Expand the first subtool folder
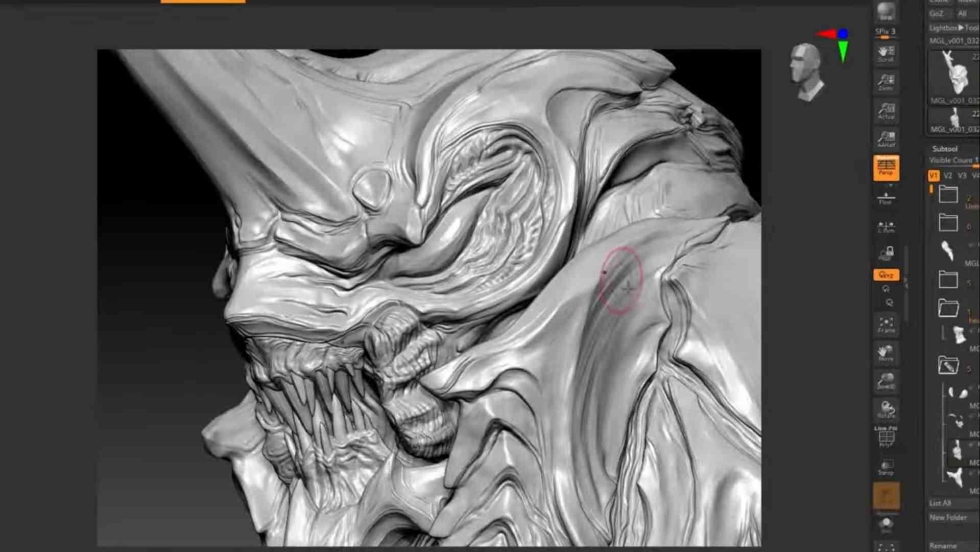This screenshot has width=980, height=552. pos(948,195)
